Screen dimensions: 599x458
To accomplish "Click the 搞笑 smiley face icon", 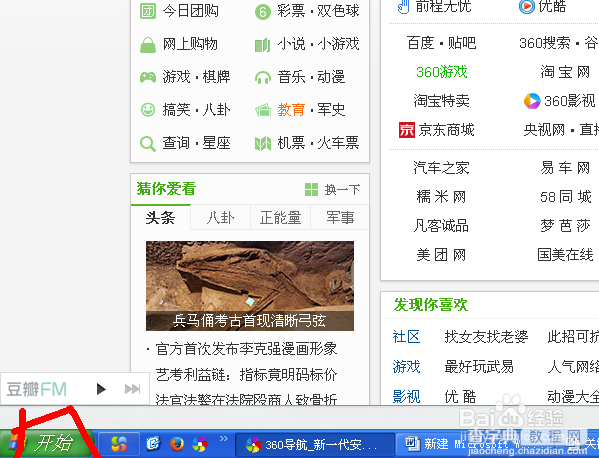I will coord(148,110).
